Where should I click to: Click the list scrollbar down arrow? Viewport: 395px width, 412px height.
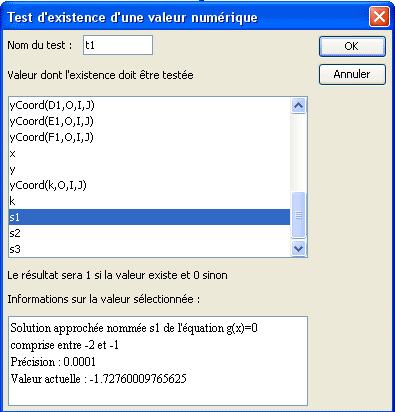pos(298,248)
